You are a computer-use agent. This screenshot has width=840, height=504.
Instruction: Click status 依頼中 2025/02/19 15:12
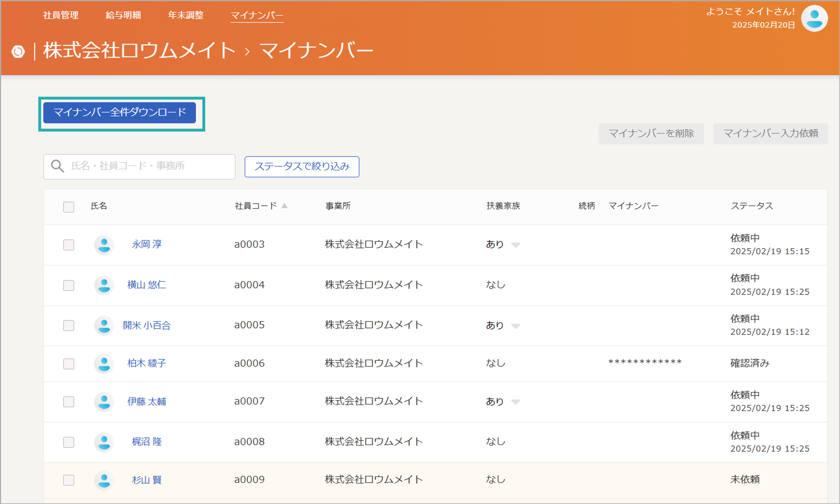pos(770,325)
